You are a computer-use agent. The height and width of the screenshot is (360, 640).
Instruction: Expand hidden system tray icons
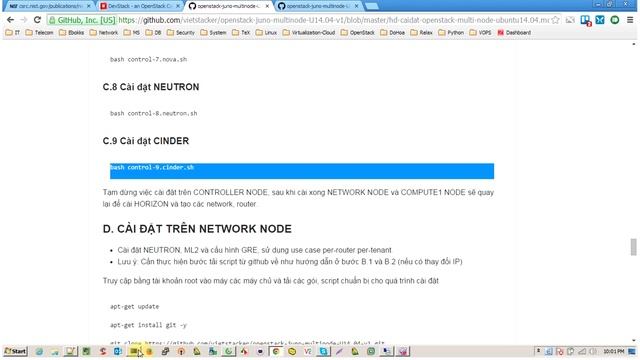(538, 351)
